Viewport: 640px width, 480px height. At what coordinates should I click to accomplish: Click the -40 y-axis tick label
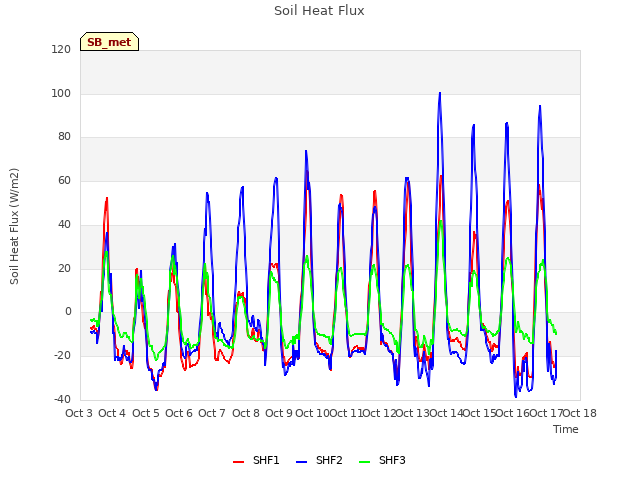click(62, 399)
